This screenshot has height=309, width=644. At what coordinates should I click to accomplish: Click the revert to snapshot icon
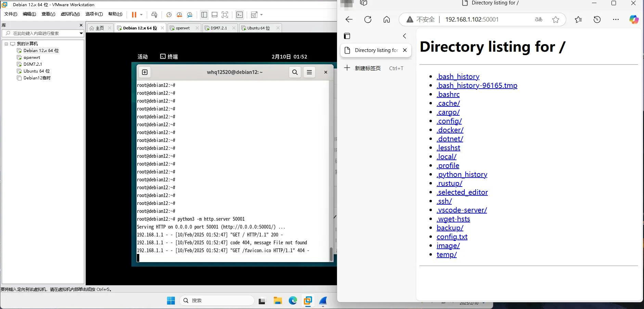pos(179,15)
